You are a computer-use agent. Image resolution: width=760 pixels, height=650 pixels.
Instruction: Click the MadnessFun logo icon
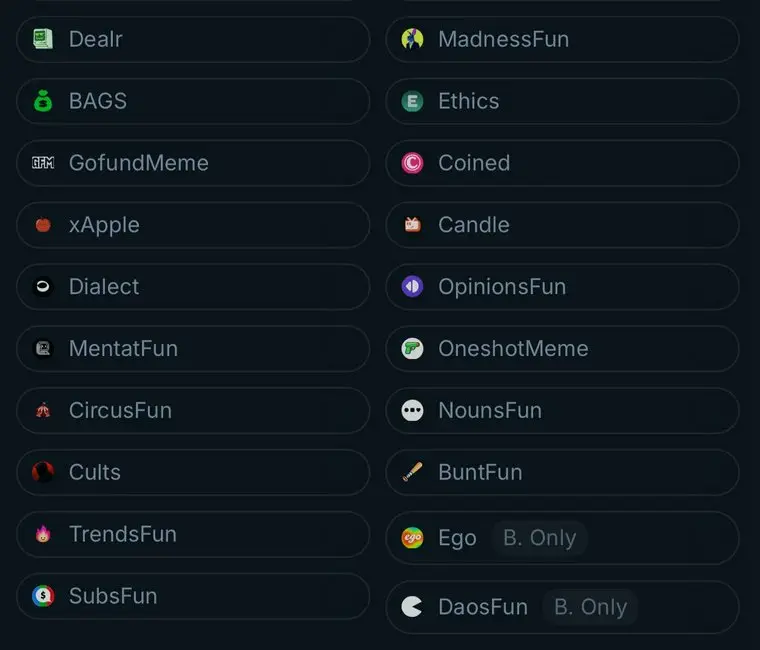tap(412, 39)
